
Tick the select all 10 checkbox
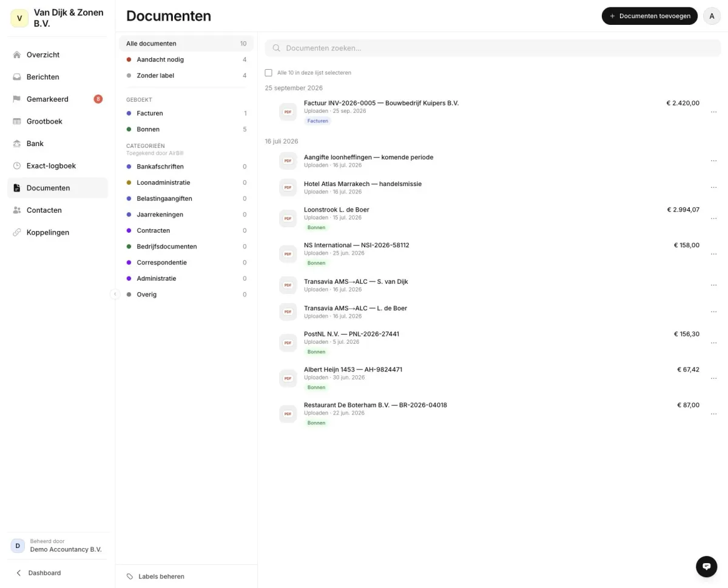269,73
